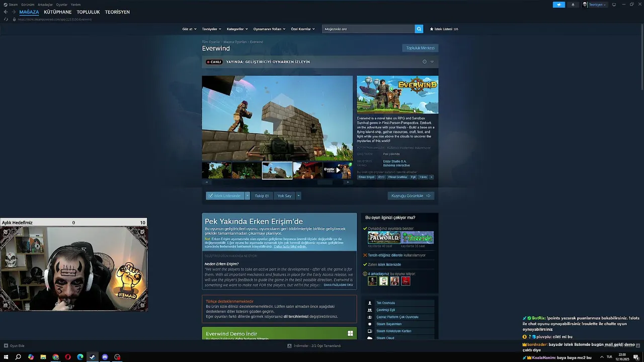Expand the Oynamanın Yolları dropdown
The image size is (644, 362).
click(x=269, y=29)
